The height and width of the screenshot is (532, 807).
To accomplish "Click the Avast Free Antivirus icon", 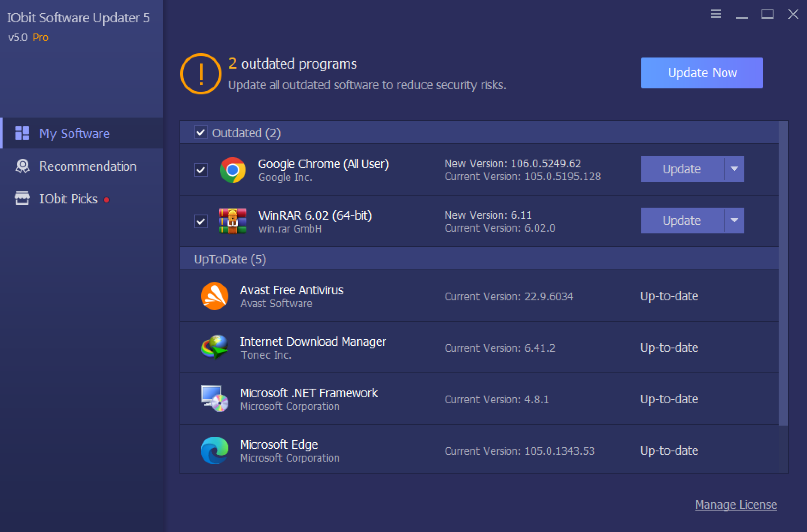I will (214, 296).
